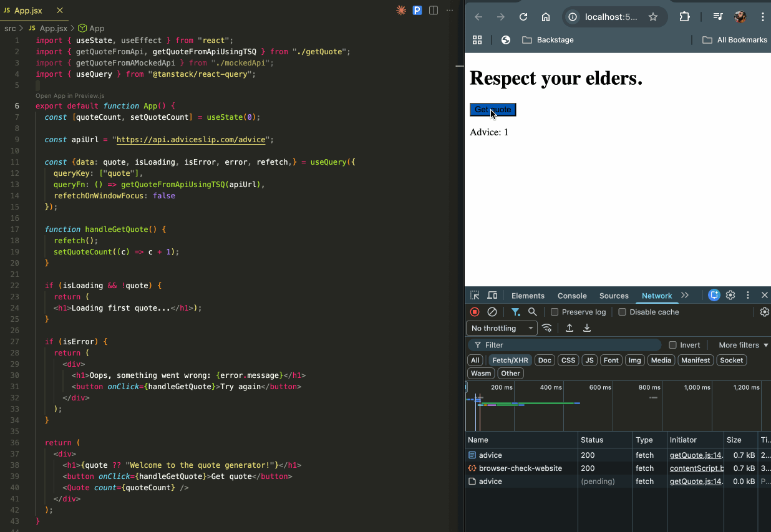Viewport: 771px width, 532px height.
Task: Click the blue P preview icon in editor
Action: [x=417, y=10]
